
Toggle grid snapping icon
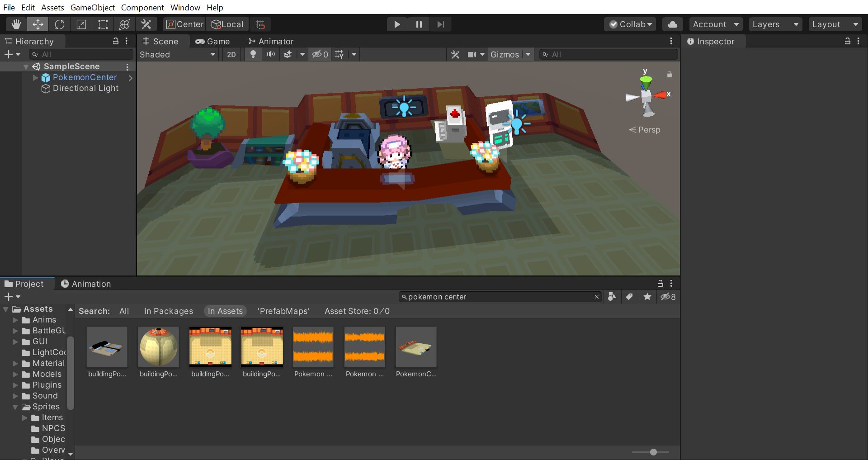(x=260, y=24)
